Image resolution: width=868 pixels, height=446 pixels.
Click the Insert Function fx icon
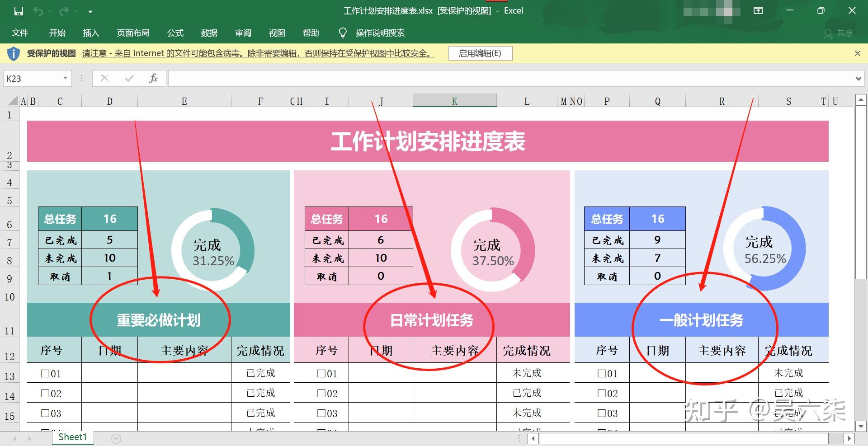[153, 78]
